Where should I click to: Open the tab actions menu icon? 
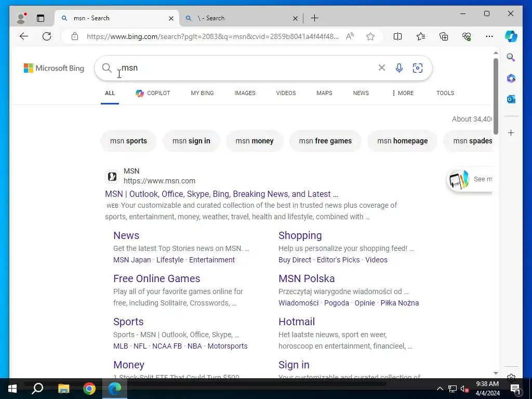click(x=41, y=18)
